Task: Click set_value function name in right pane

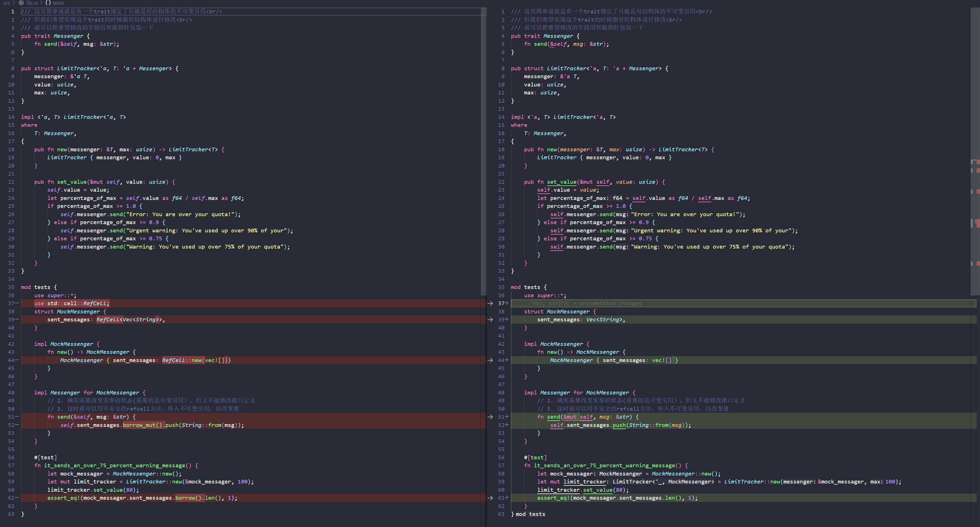Action: pyautogui.click(x=561, y=182)
